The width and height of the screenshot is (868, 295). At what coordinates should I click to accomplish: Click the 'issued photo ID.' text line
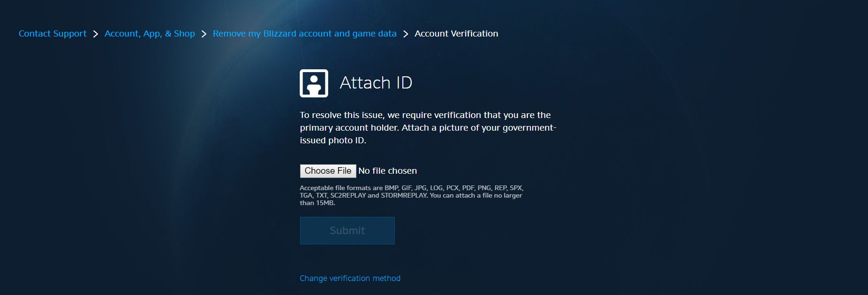click(x=333, y=140)
